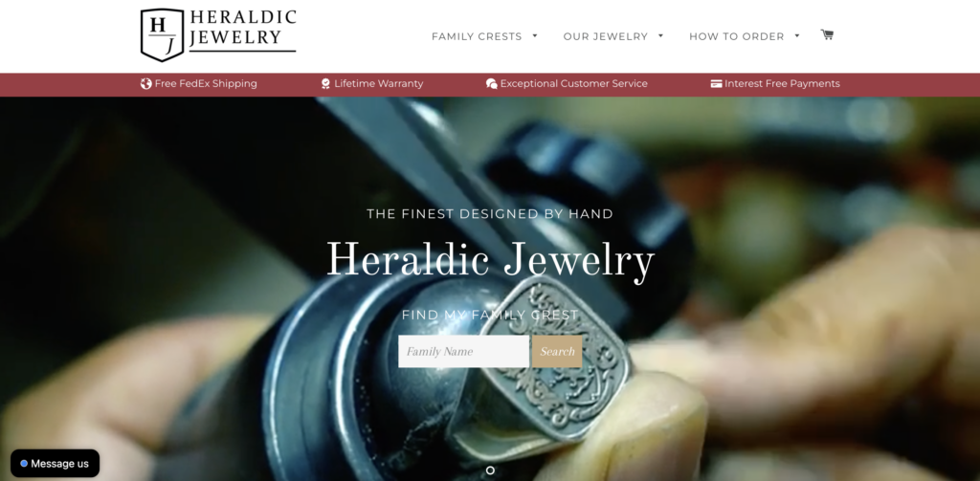Open the Family Crests menu

[x=477, y=37]
